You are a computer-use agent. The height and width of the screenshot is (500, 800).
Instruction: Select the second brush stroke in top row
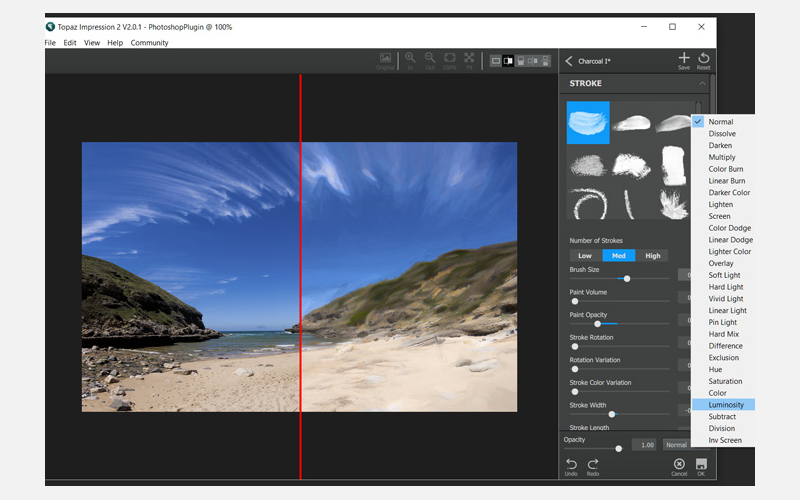tap(631, 123)
